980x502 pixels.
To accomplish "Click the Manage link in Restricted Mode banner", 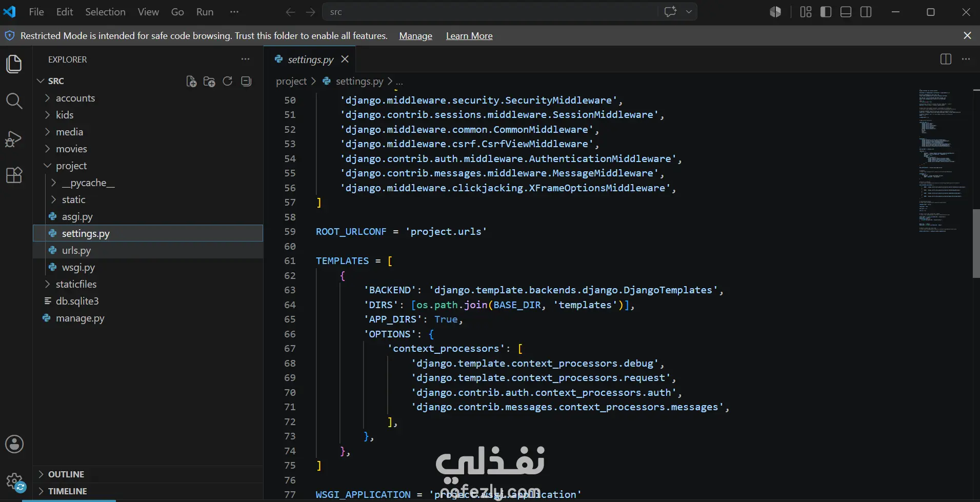I will [415, 36].
